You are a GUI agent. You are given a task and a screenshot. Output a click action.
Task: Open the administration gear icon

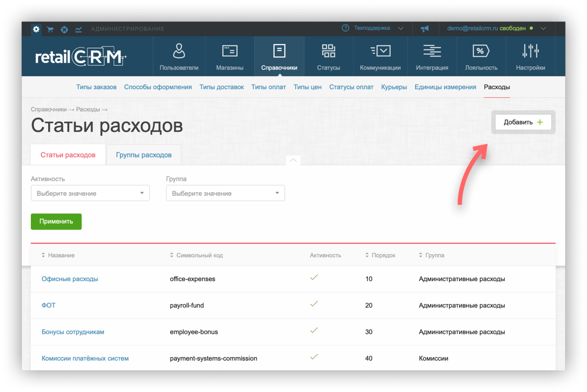click(36, 29)
